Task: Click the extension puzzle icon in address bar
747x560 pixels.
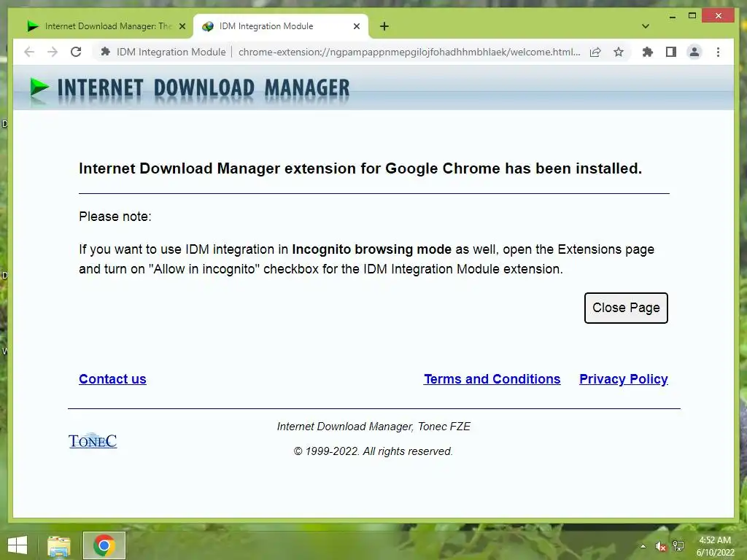Action: (x=105, y=52)
